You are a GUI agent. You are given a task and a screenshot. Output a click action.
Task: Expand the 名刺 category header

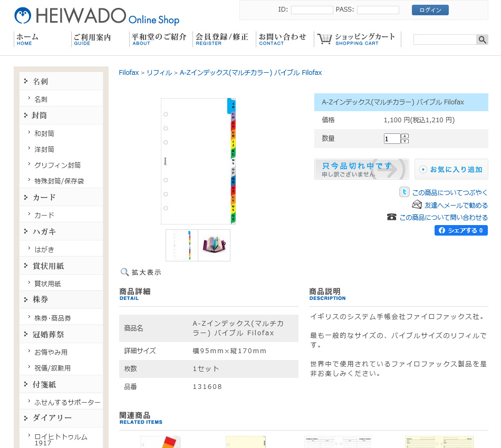point(61,81)
